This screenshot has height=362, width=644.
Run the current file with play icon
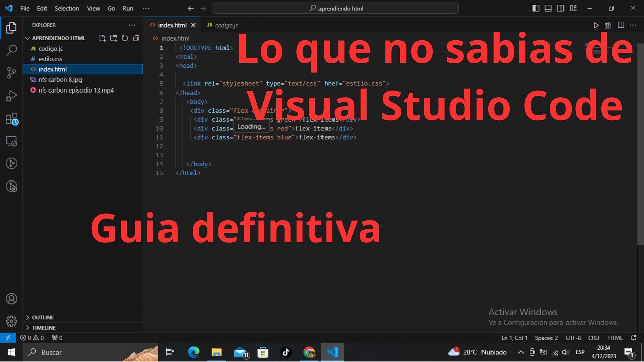click(596, 25)
